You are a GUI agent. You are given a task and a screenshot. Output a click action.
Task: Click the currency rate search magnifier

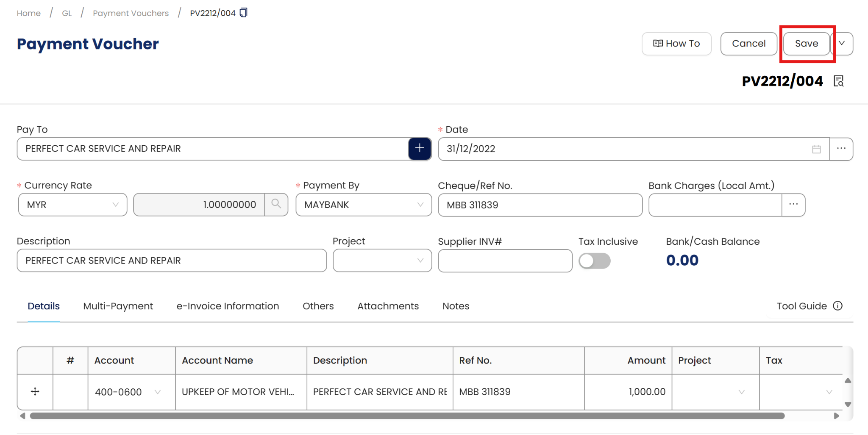[x=276, y=205]
